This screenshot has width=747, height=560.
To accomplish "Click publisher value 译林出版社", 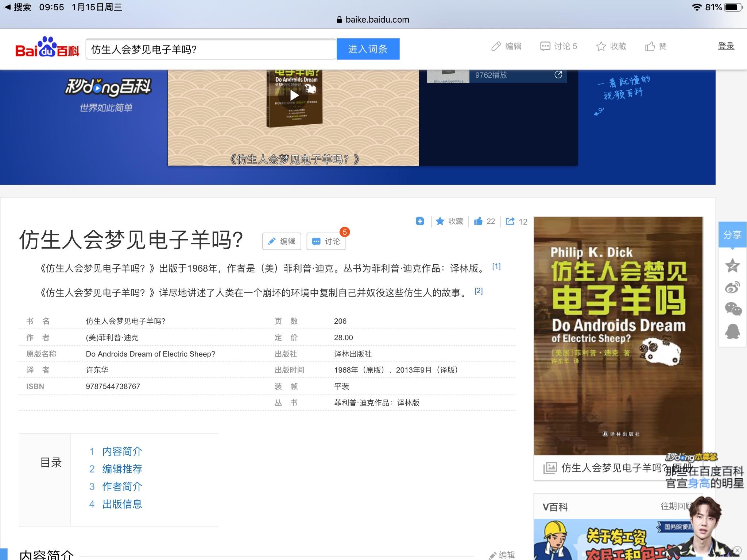I will 353,354.
